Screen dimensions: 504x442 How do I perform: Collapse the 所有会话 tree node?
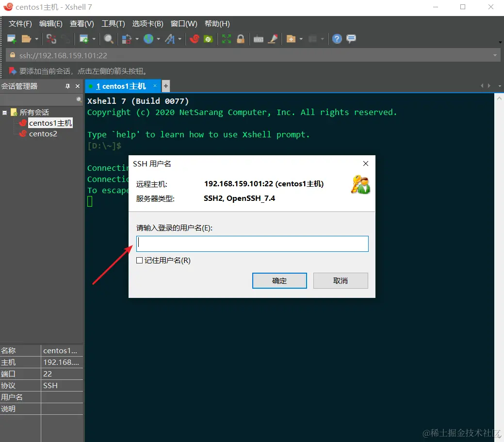[4, 113]
